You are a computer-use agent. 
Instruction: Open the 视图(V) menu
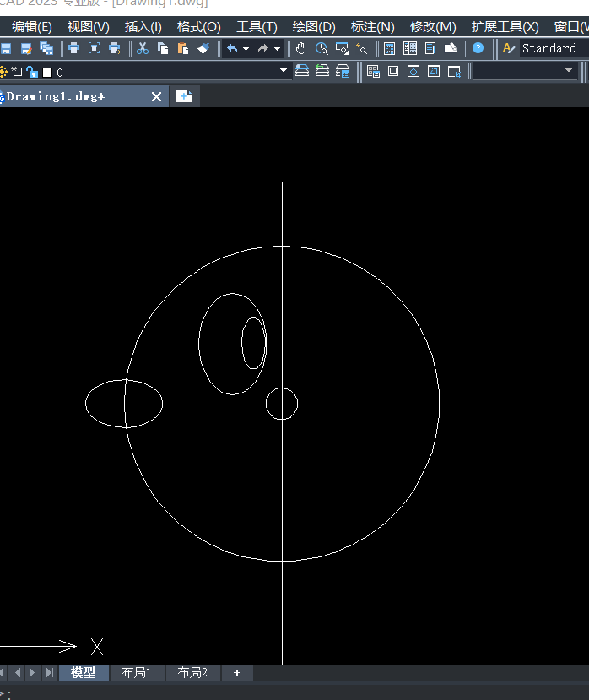pos(89,27)
